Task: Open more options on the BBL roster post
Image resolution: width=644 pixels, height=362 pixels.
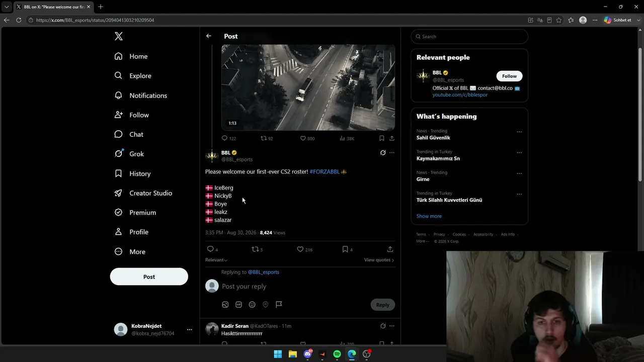Action: (x=392, y=153)
